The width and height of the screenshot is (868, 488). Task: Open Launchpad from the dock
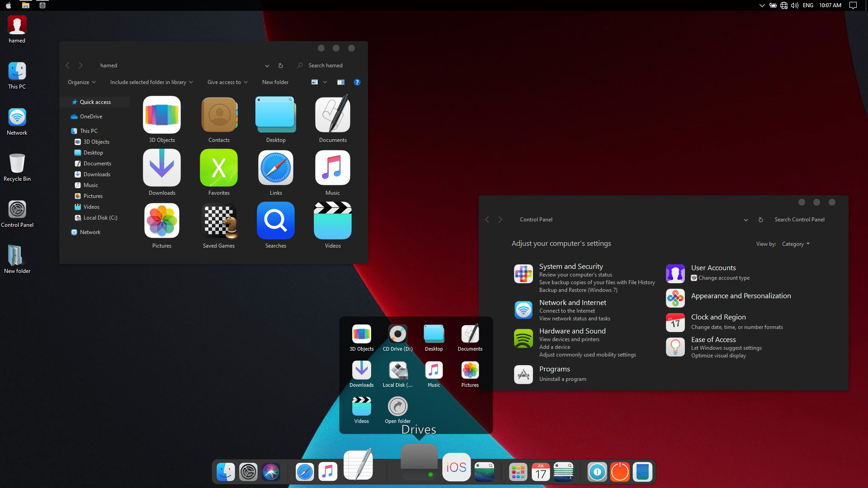pos(518,471)
